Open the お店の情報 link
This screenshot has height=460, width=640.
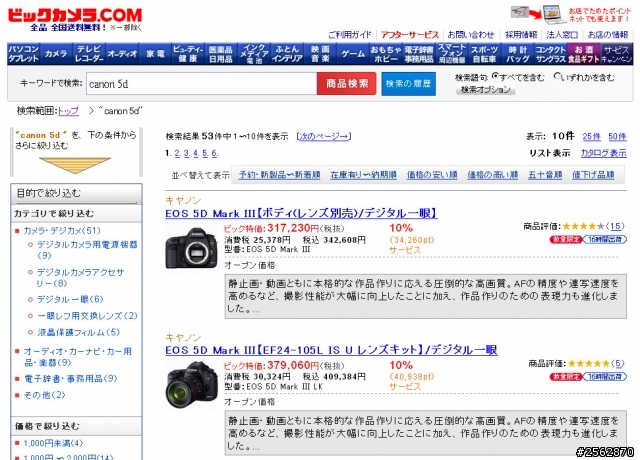coord(608,35)
